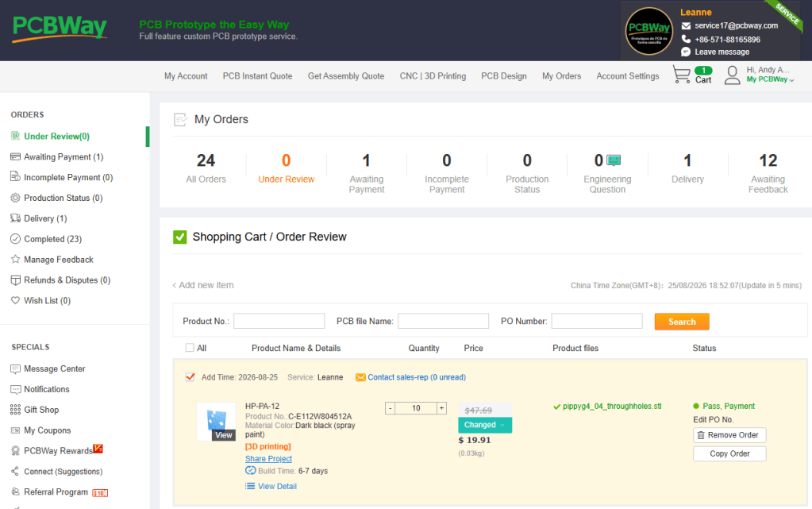Open the Share Project link

(268, 459)
